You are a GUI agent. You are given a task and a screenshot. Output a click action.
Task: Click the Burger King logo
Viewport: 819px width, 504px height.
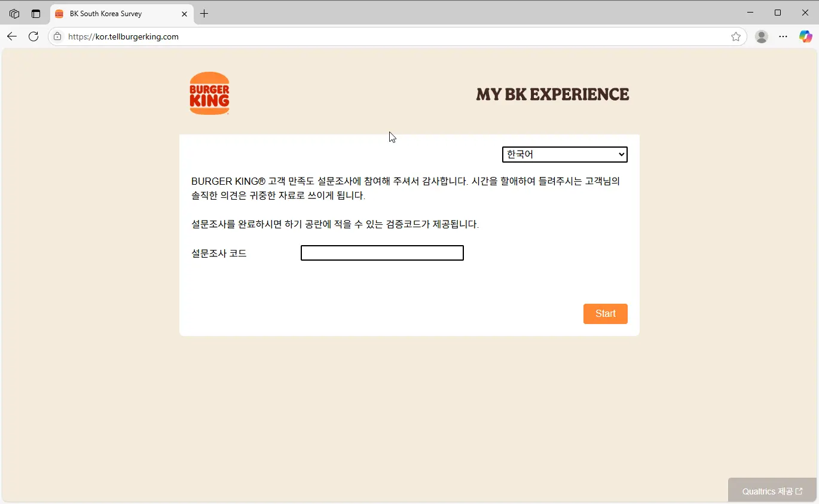click(x=209, y=93)
